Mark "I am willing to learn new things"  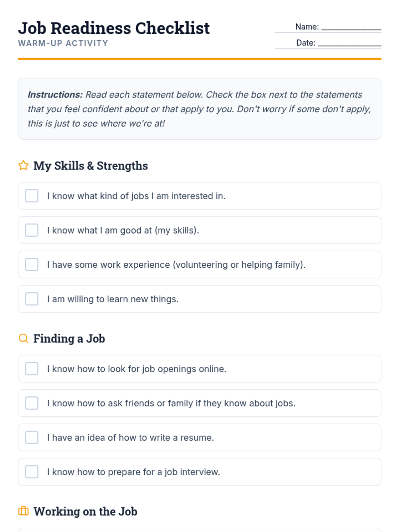coord(32,299)
